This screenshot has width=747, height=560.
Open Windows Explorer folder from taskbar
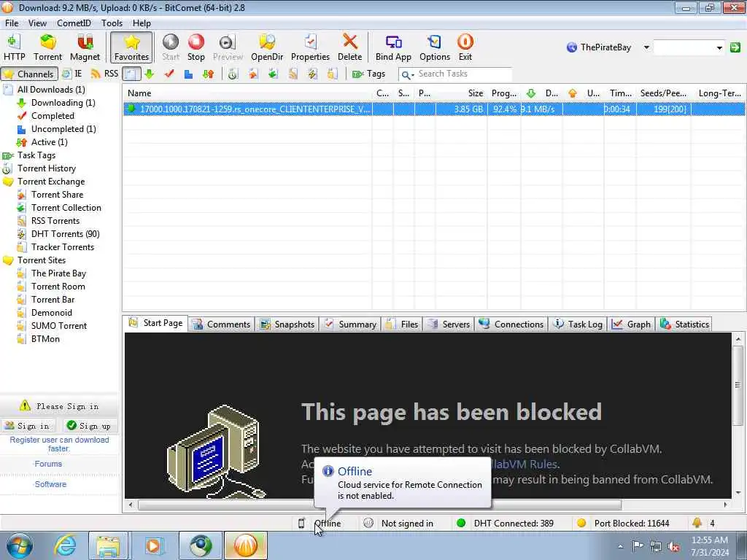pos(108,545)
